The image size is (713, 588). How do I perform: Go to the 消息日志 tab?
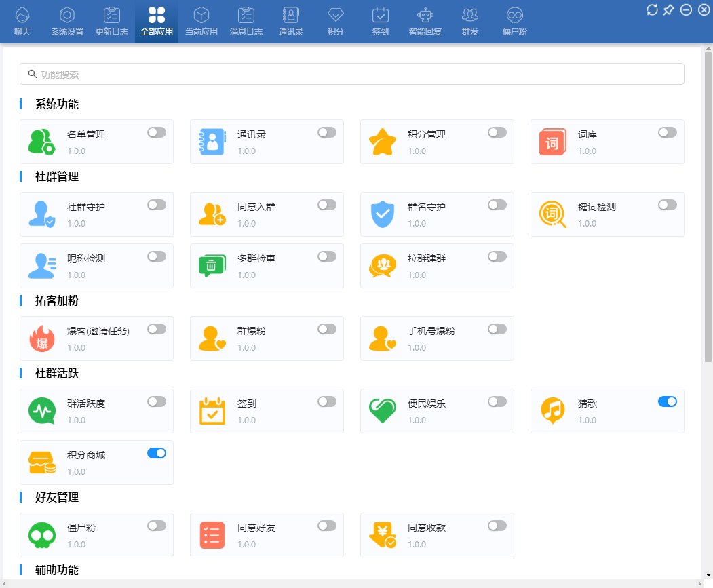tap(246, 22)
